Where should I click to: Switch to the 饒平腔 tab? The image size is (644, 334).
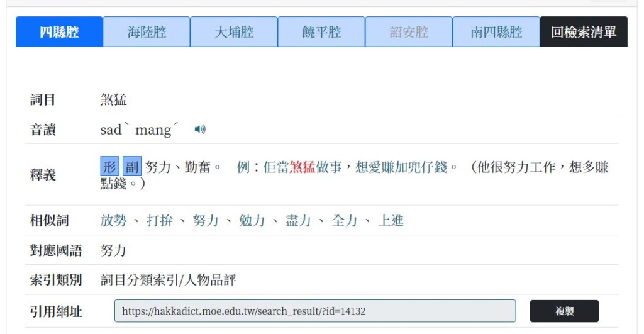(x=321, y=32)
